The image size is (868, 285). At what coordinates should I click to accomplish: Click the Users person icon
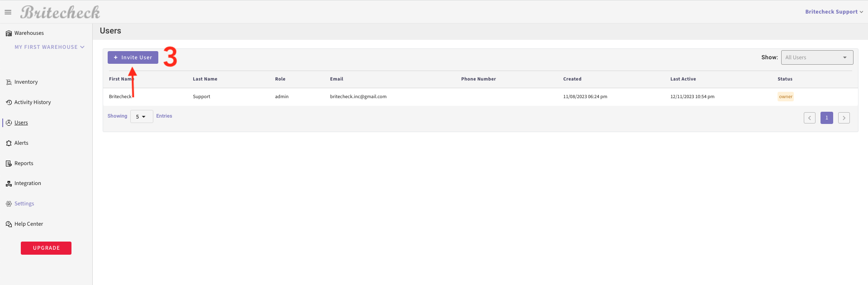[9, 123]
